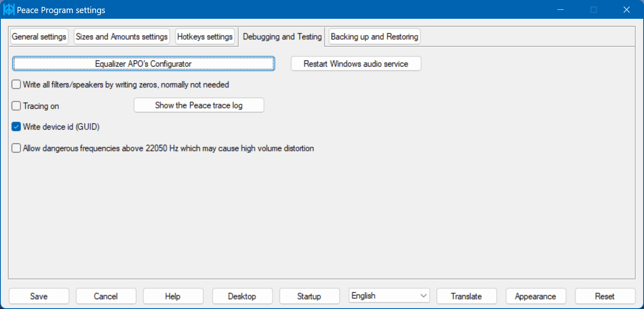Screen dimensions: 644x309
Task: Show the Peace trace log
Action: pos(199,105)
